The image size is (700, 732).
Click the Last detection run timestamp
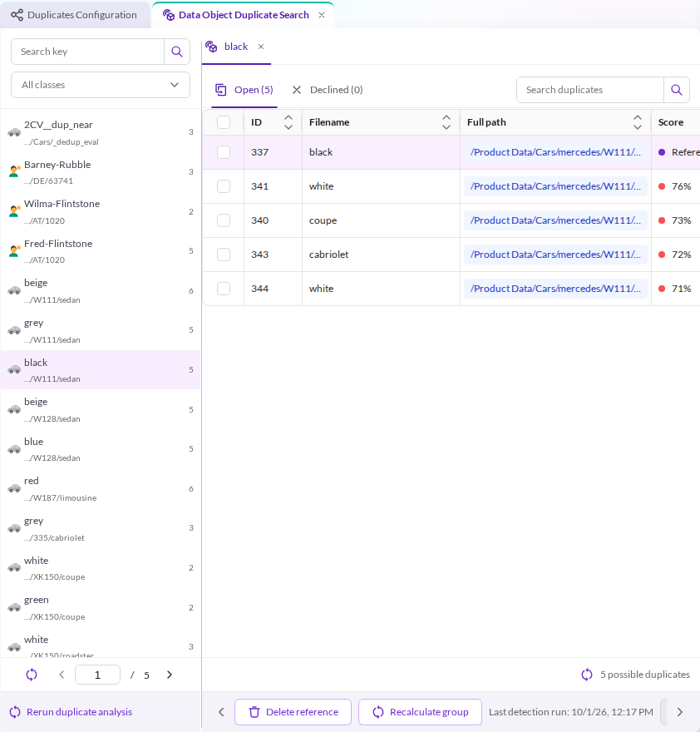[x=571, y=712]
